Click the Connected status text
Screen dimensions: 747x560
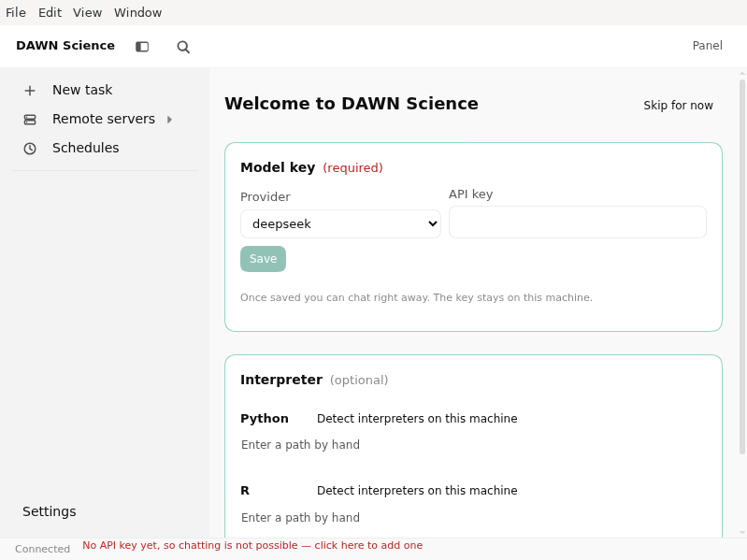(x=42, y=549)
